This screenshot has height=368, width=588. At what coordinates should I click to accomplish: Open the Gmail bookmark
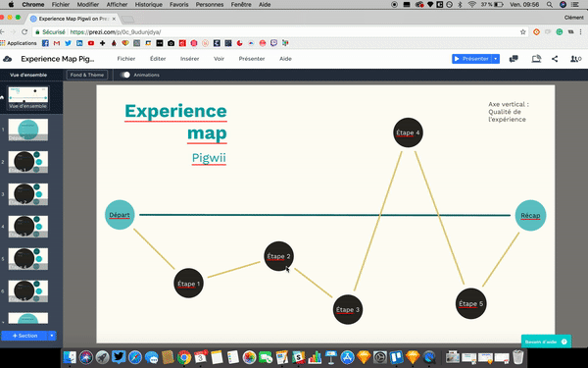click(x=57, y=43)
